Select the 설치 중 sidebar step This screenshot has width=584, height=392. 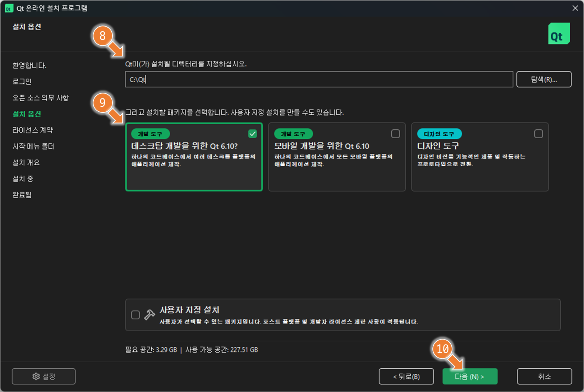pos(23,179)
